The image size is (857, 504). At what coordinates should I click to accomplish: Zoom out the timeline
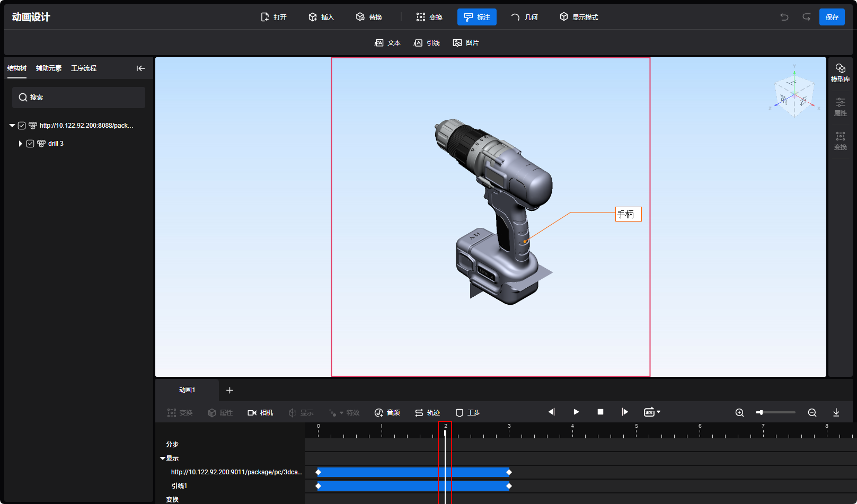tap(812, 412)
